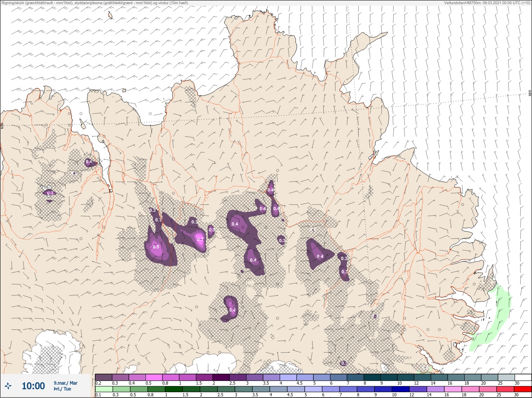The height and width of the screenshot is (398, 532).
Task: Select the pale green rain legend swatch labeled 0.1
Action: [x=103, y=389]
